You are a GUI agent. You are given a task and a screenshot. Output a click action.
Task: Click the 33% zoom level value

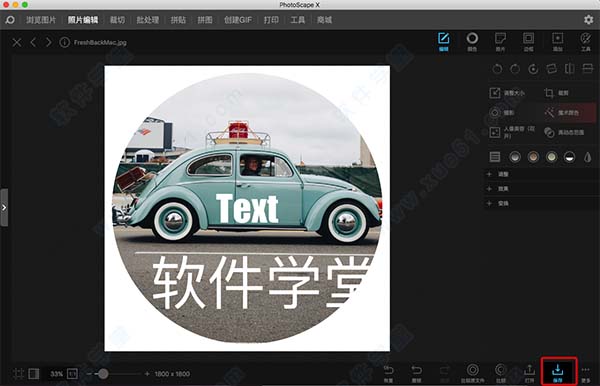click(57, 374)
